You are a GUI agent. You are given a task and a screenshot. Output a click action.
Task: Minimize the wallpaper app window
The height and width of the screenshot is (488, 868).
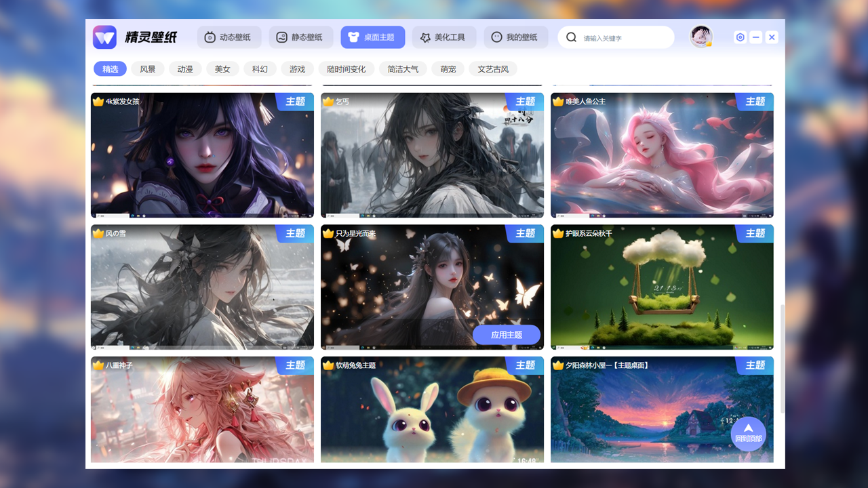pos(756,37)
